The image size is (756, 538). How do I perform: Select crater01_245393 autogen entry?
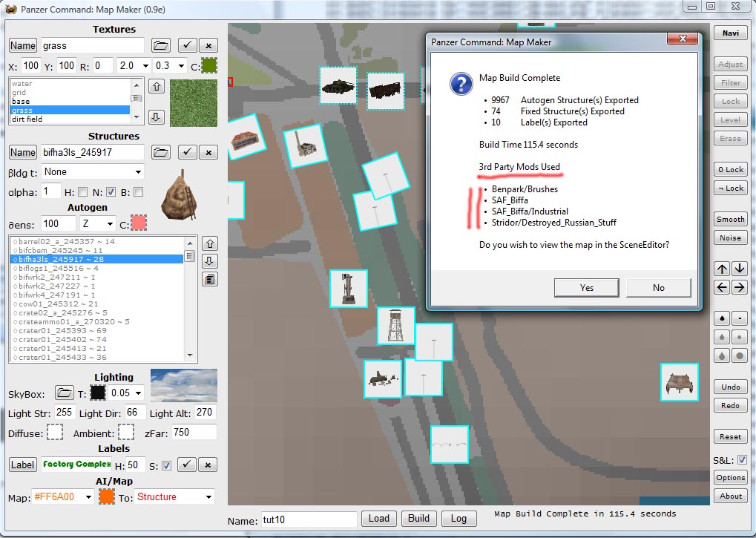97,331
